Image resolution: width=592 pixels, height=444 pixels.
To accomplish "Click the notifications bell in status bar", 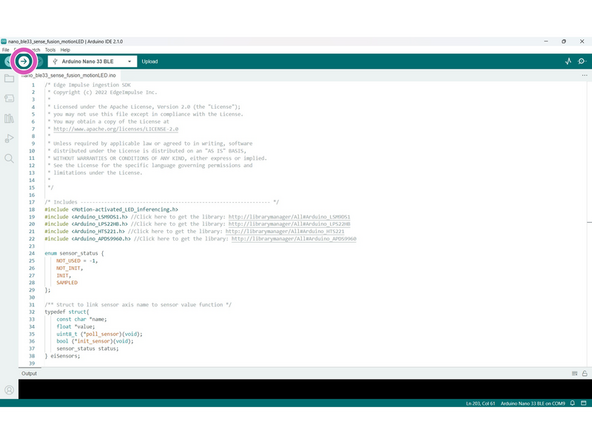I will [x=572, y=403].
